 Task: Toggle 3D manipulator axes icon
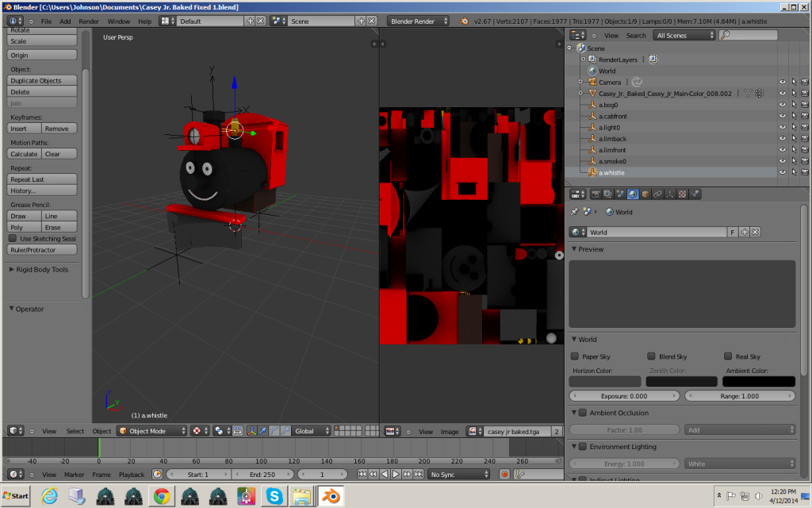tap(251, 431)
